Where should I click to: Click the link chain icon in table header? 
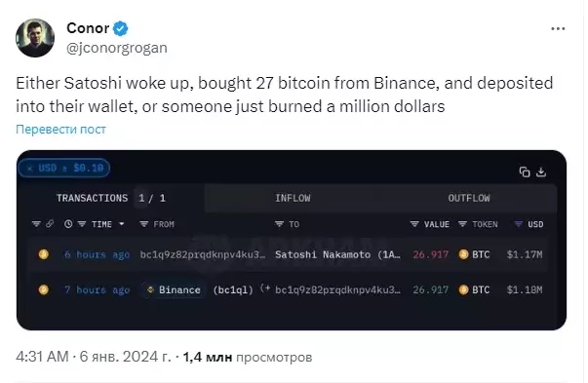50,224
